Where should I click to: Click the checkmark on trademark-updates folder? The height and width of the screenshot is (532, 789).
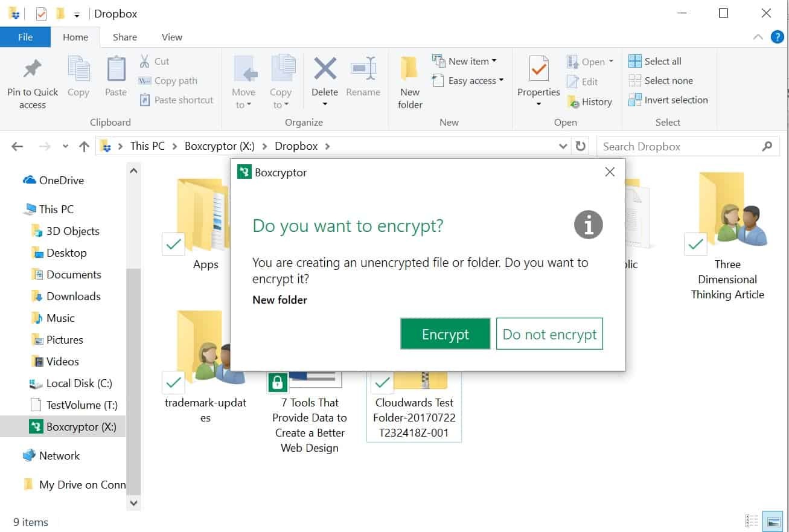pyautogui.click(x=173, y=382)
